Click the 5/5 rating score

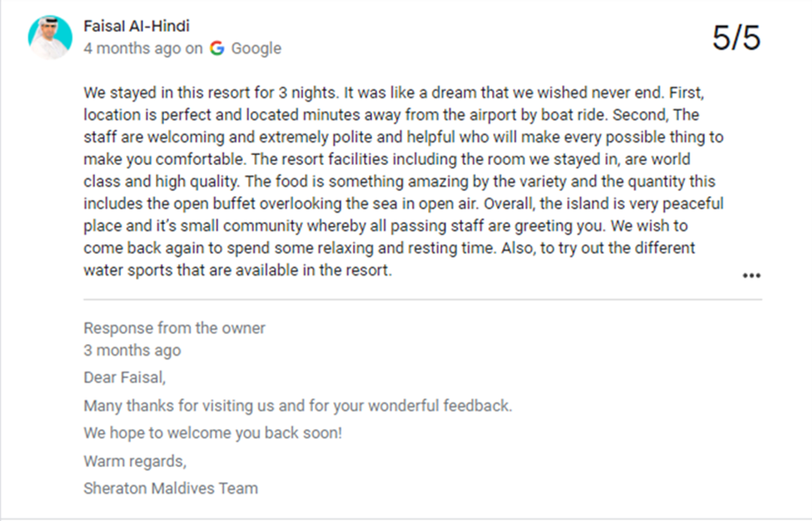click(736, 38)
